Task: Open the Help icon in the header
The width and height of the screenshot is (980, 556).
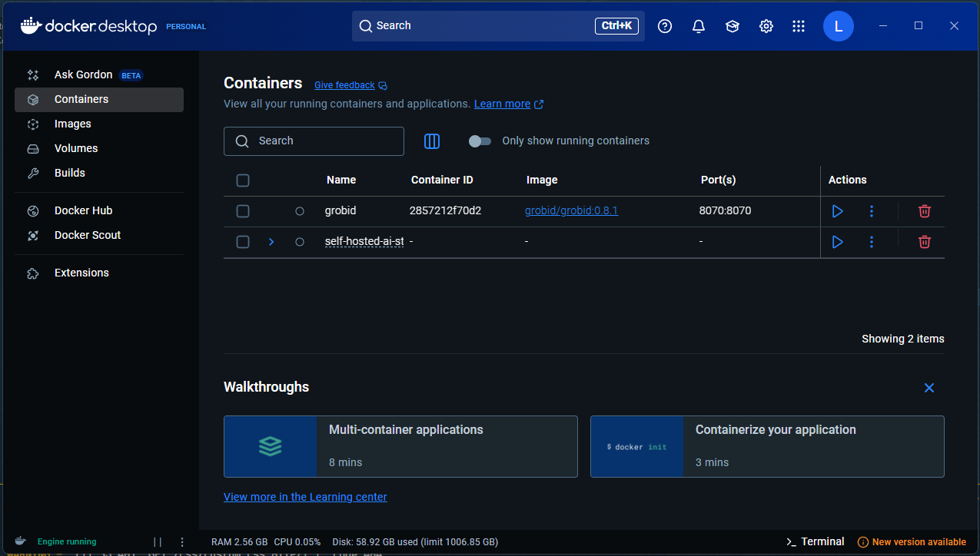Action: 665,26
